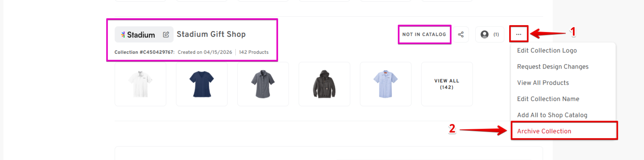Click the Stadium Gift Shop collection title
Viewport: 644px width, 160px height.
(x=211, y=34)
